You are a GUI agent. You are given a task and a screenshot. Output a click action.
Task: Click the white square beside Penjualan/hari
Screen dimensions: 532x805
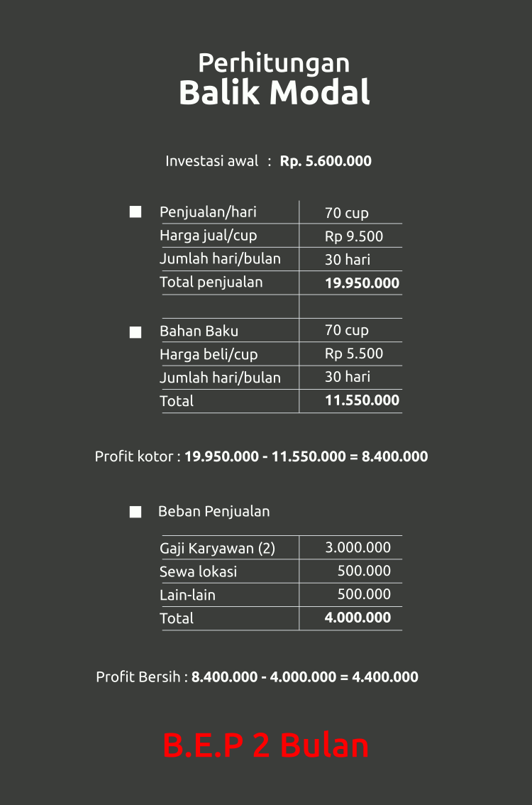pyautogui.click(x=135, y=212)
